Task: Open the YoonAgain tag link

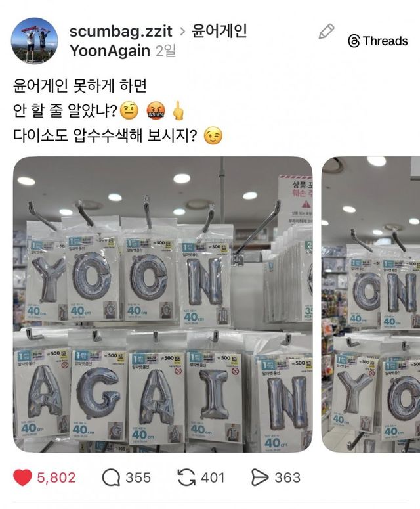Action: (x=110, y=51)
